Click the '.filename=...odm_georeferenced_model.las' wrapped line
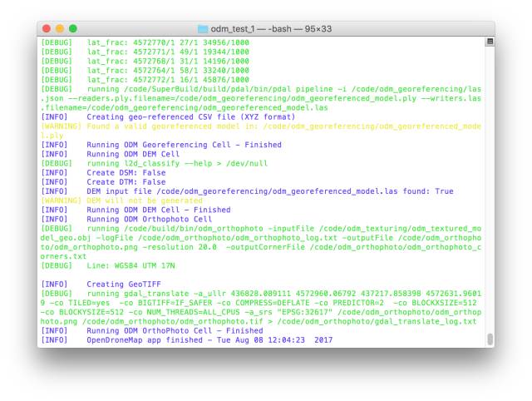This screenshot has height=401, width=532. [185, 107]
